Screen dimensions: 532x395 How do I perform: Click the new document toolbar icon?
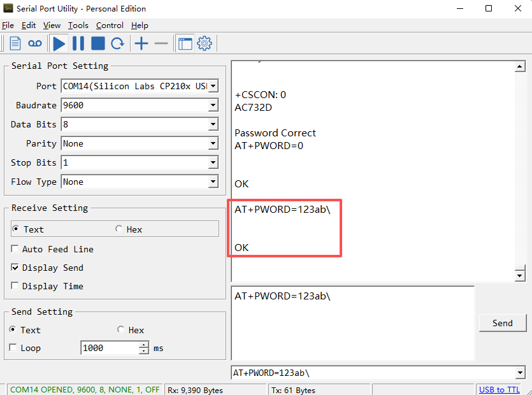point(15,43)
